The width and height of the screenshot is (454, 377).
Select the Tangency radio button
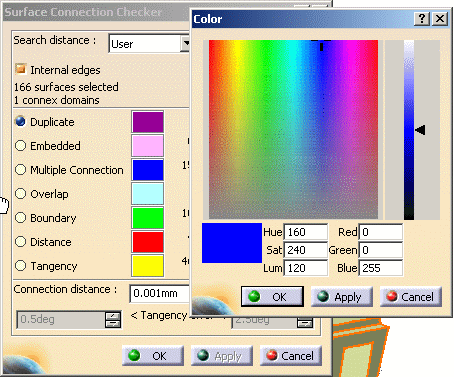(x=21, y=266)
